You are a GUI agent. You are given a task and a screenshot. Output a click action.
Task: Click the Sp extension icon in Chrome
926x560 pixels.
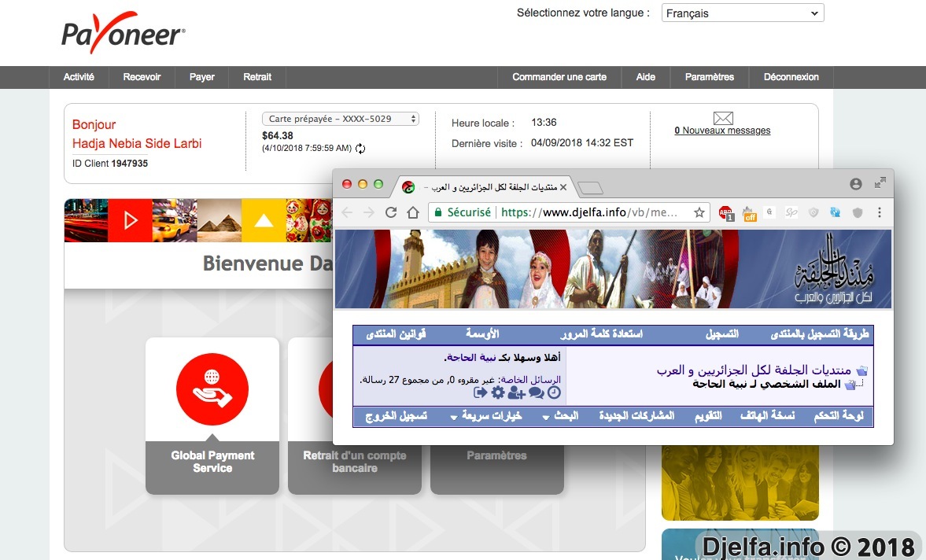pyautogui.click(x=791, y=212)
